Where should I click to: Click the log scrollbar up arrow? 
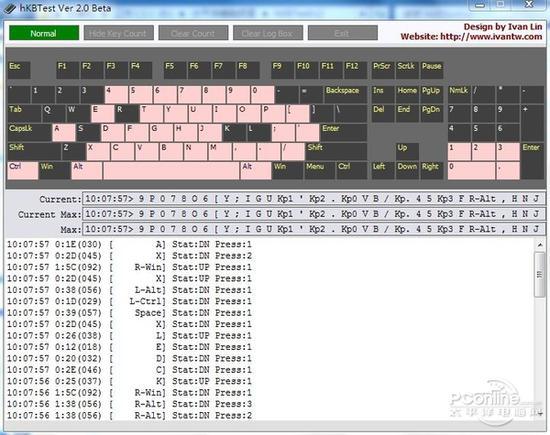pos(540,245)
